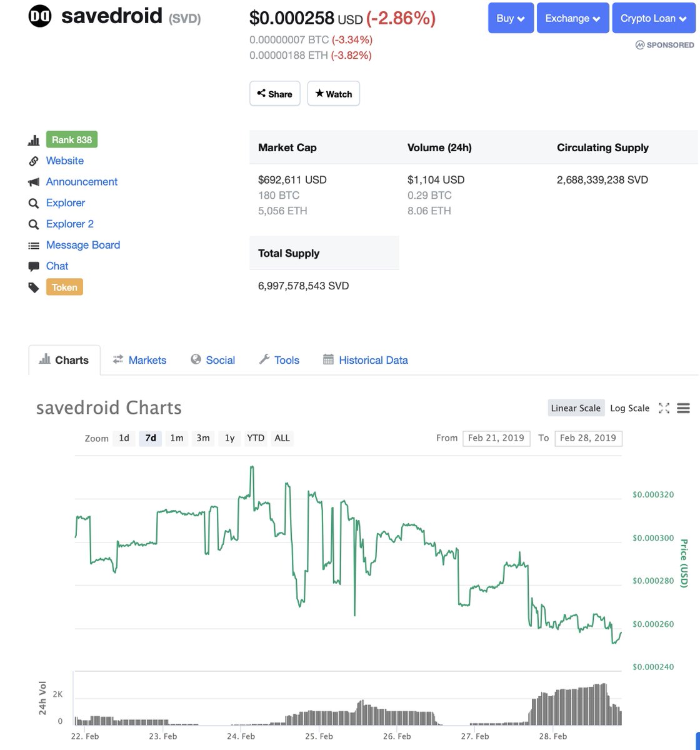The width and height of the screenshot is (700, 750).
Task: Click the $1,104 USD volume value
Action: [436, 180]
